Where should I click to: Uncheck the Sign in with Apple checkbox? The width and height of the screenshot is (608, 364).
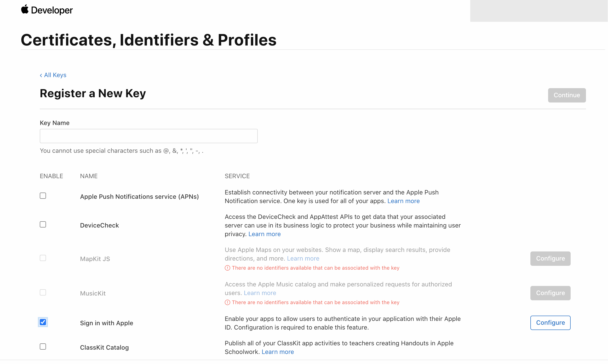pyautogui.click(x=43, y=322)
